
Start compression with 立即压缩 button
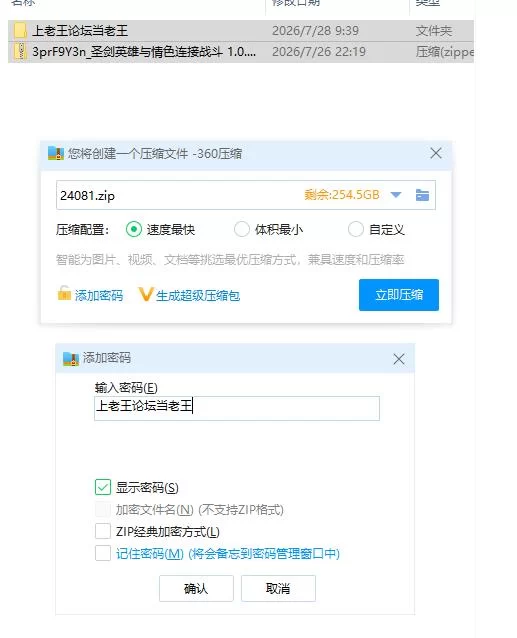pos(399,295)
